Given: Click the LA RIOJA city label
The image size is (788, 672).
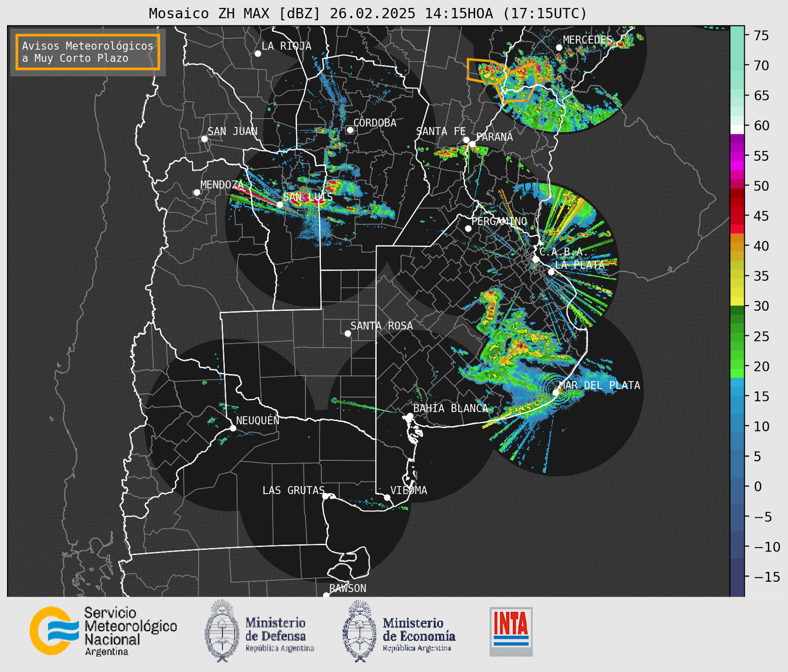Looking at the screenshot, I should (x=286, y=46).
